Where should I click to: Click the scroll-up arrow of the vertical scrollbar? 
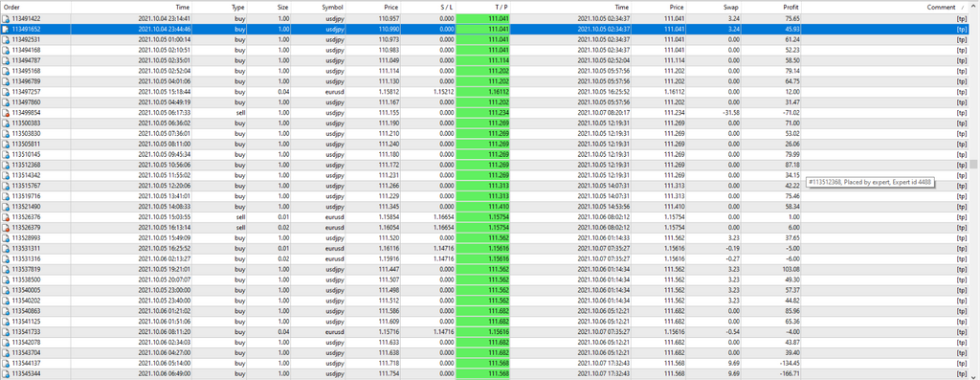(x=973, y=7)
